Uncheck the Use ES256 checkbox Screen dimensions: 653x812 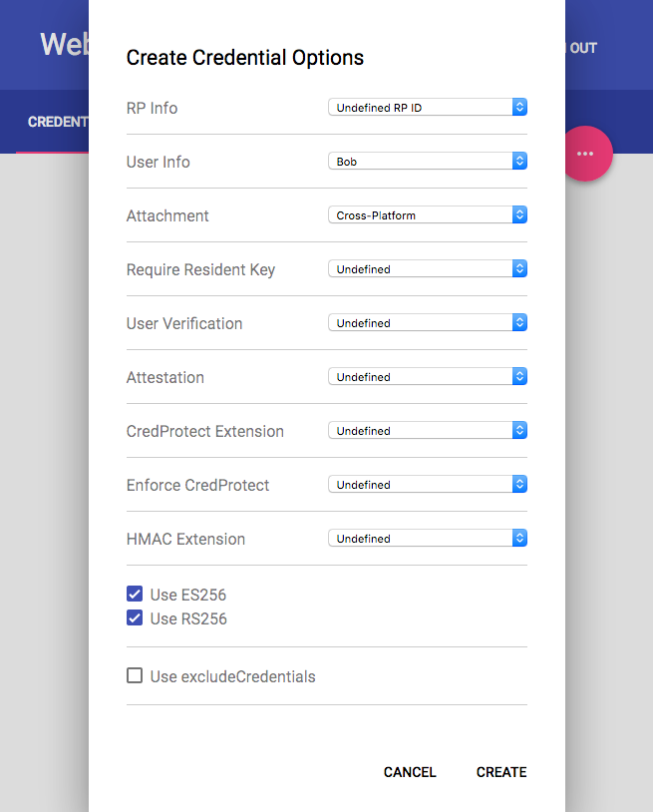(135, 595)
